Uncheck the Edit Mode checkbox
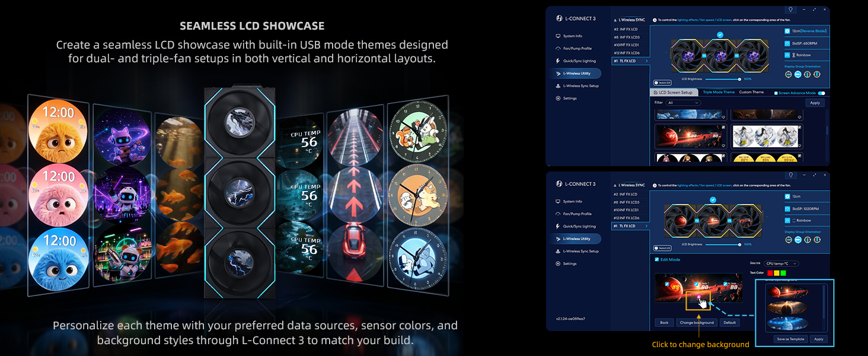 (656, 259)
